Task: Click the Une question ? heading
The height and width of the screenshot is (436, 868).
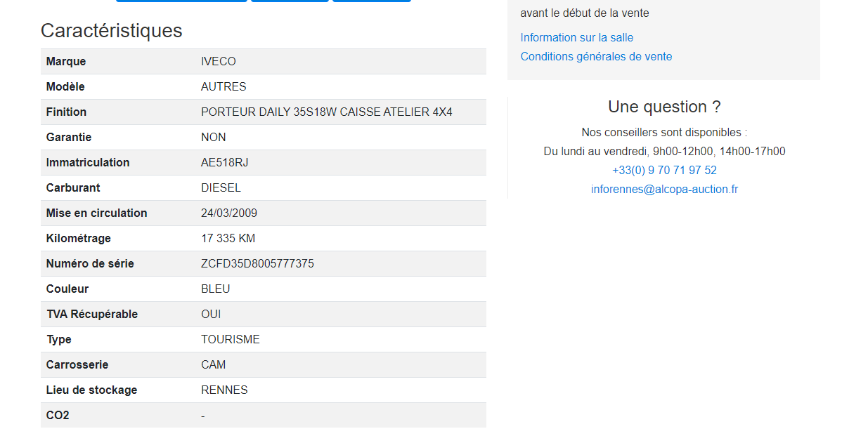Action: coord(664,107)
